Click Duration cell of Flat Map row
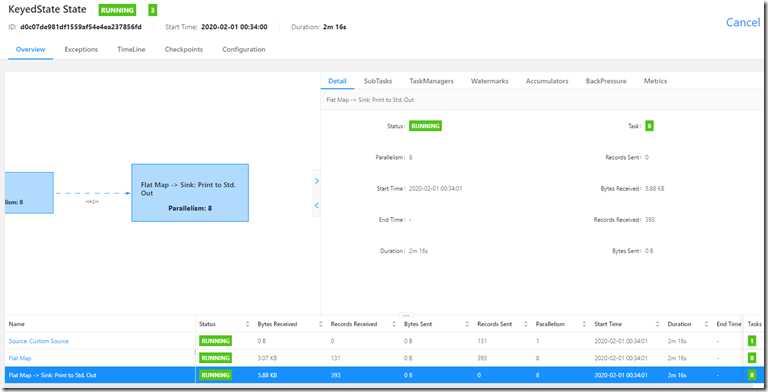This screenshot has width=768, height=392. [x=677, y=358]
